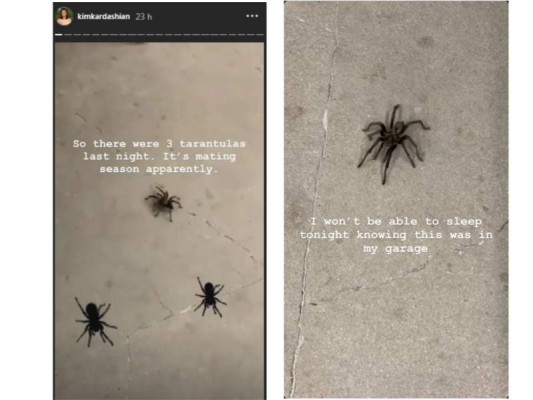The image size is (533, 400).
Task: Click the dark story header bar
Action: [x=159, y=18]
